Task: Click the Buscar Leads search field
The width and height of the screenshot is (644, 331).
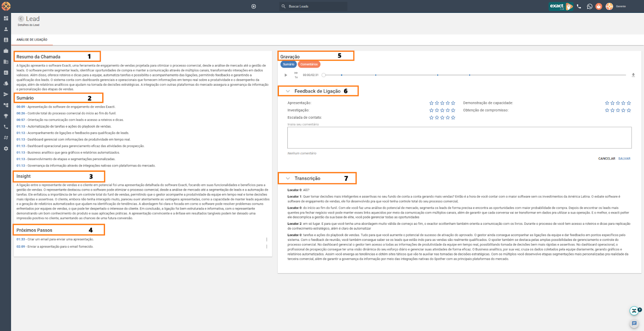Action: point(314,6)
